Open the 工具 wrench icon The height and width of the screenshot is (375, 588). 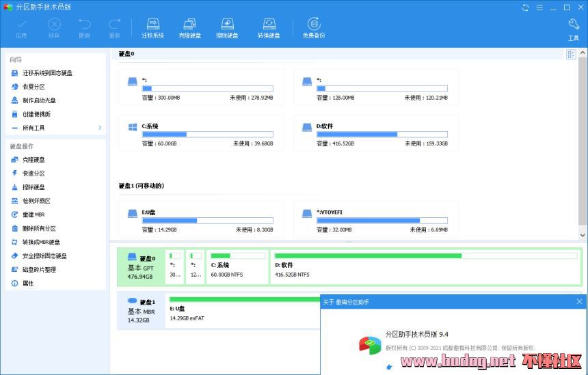(x=573, y=28)
